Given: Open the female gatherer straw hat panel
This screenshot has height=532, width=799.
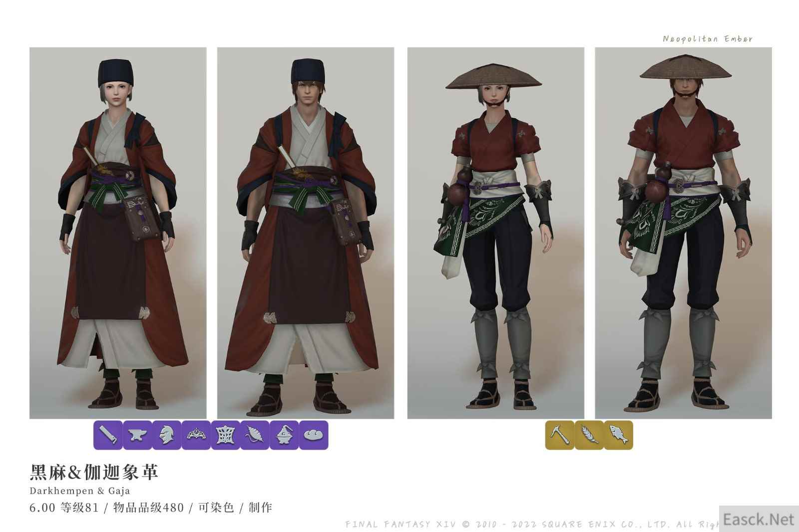Looking at the screenshot, I should (496, 233).
